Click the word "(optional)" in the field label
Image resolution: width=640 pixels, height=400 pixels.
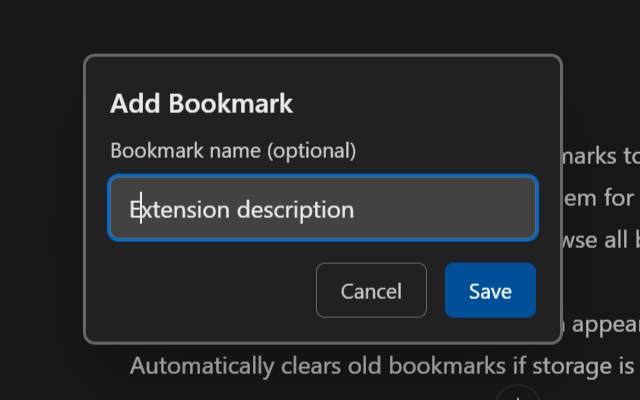pos(311,151)
